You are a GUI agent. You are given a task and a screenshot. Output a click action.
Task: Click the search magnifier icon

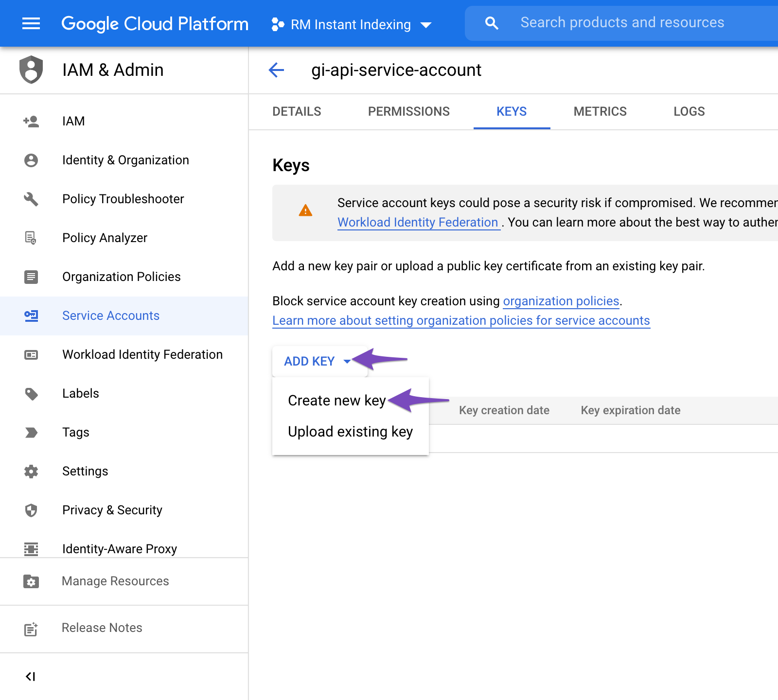492,22
